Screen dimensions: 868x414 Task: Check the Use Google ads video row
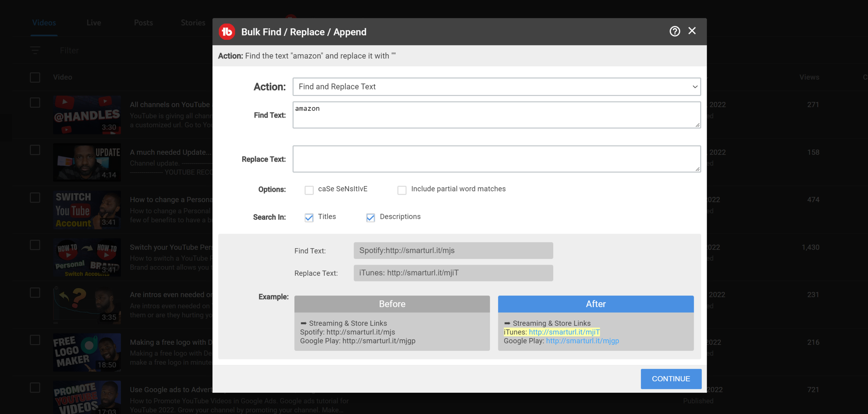(35, 388)
